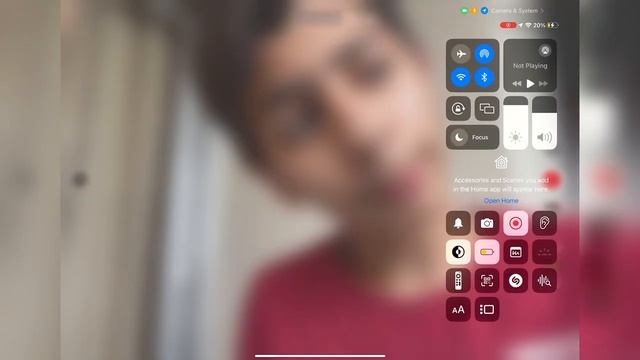Skip back to previous track

click(517, 84)
